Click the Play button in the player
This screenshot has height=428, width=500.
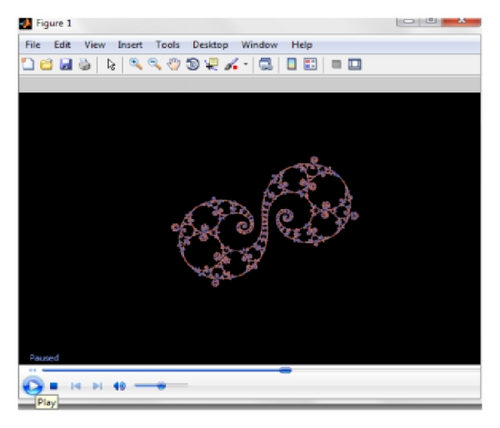(x=33, y=386)
